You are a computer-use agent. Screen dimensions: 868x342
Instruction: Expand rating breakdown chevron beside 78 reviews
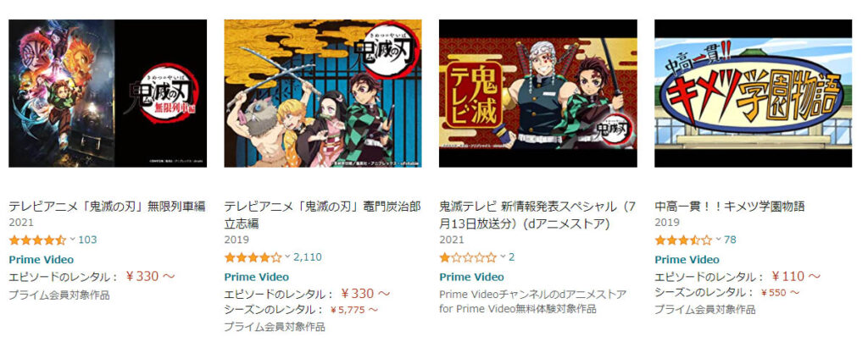[719, 240]
